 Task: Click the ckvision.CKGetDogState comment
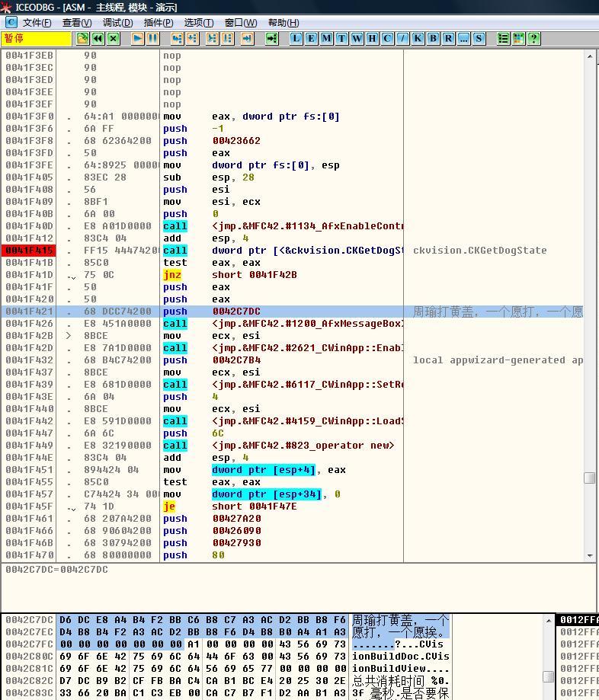(480, 251)
